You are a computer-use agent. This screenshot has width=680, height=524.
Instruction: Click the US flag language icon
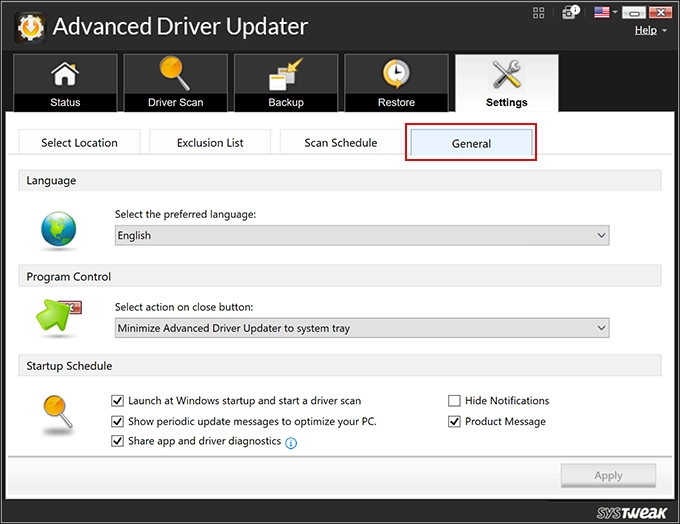[x=602, y=12]
